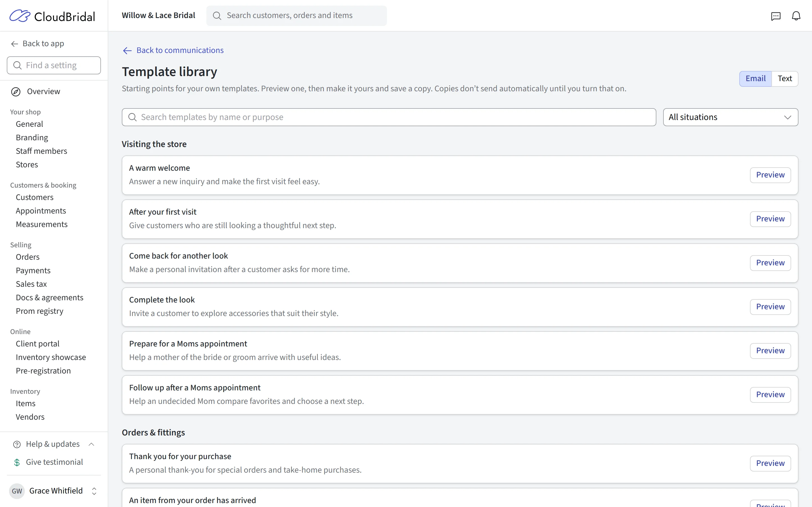Open the All situations dropdown
The width and height of the screenshot is (812, 507).
point(731,117)
